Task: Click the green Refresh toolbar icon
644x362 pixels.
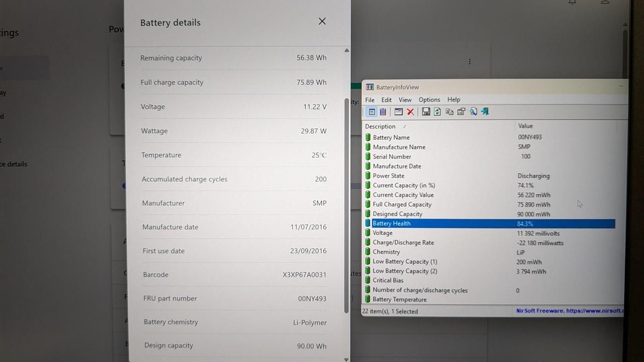Action: click(x=437, y=112)
